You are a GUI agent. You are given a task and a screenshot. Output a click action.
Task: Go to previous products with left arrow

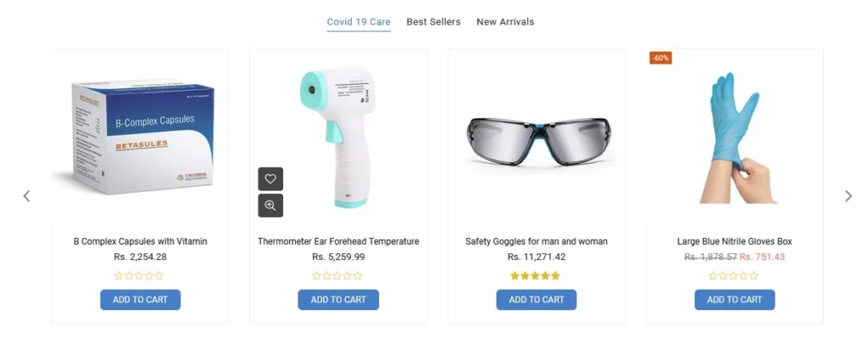coord(26,196)
